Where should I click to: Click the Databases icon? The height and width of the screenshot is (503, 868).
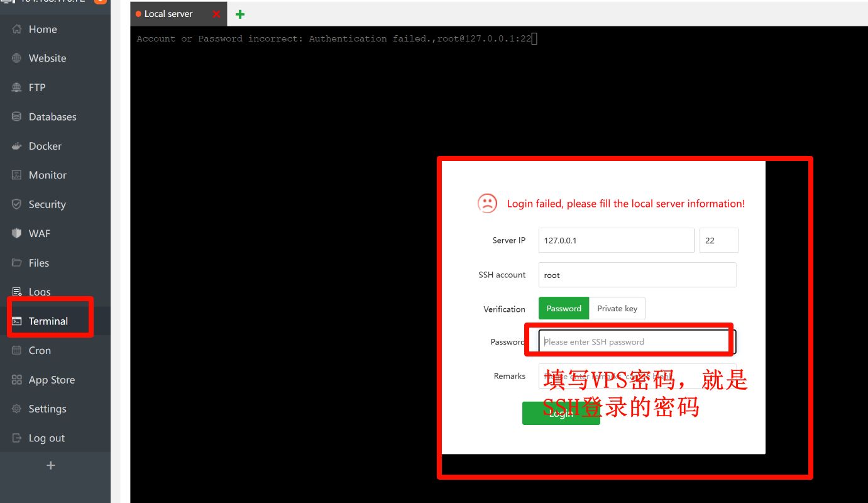pyautogui.click(x=17, y=116)
